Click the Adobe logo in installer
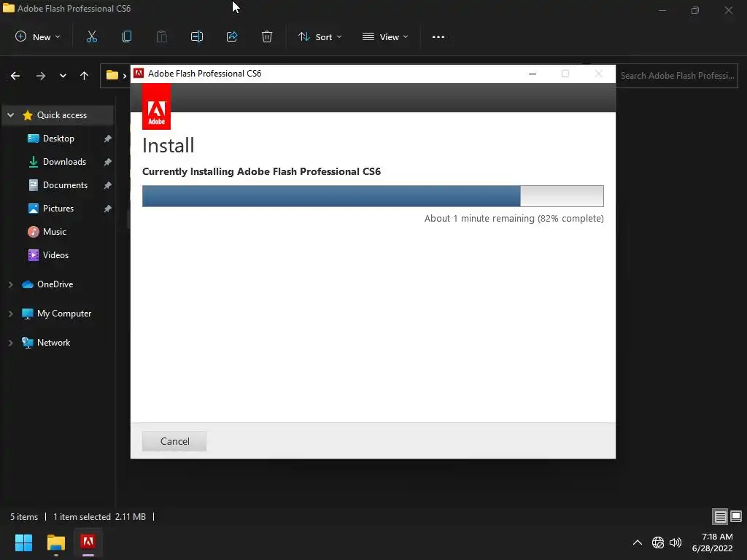 156,108
